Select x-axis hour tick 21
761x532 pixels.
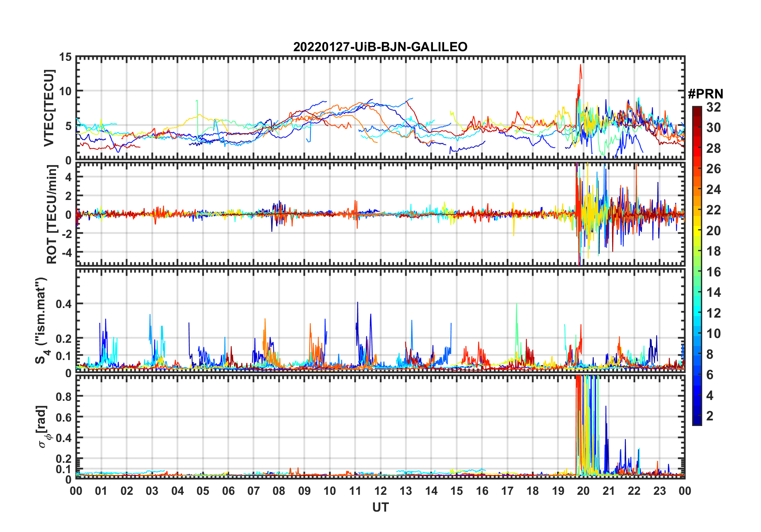pos(609,491)
